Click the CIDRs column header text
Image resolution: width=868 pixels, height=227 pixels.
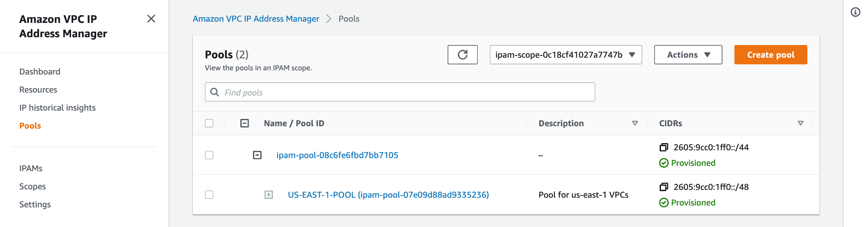(670, 123)
